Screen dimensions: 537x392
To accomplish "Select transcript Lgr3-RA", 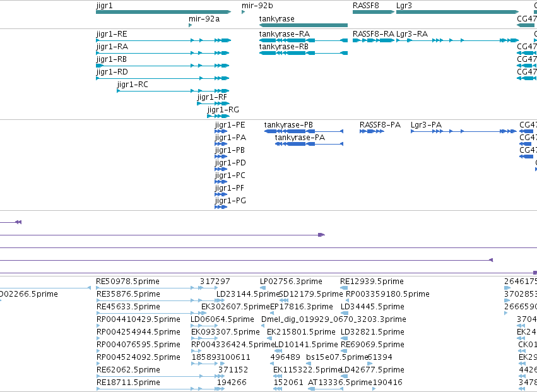I will [457, 40].
